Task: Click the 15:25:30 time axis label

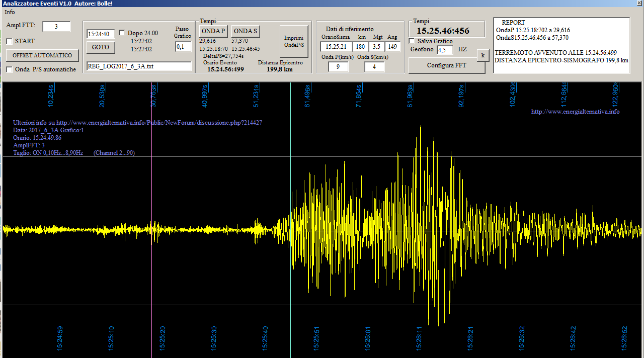Action: pyautogui.click(x=214, y=338)
